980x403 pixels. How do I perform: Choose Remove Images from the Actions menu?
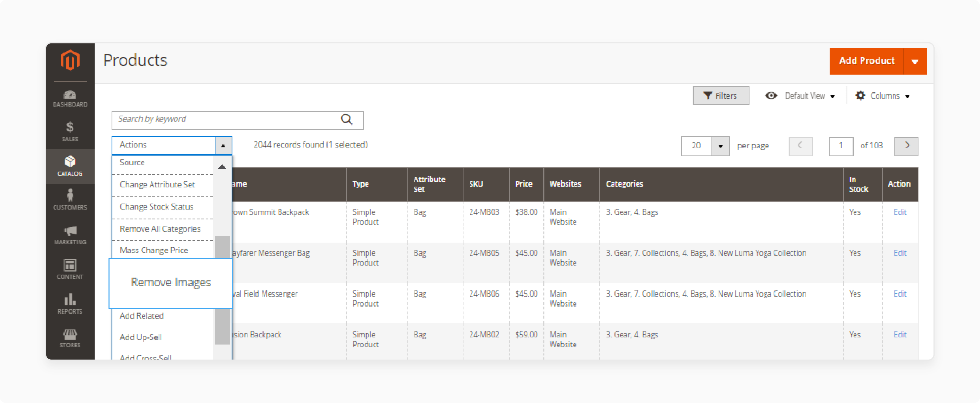click(171, 282)
